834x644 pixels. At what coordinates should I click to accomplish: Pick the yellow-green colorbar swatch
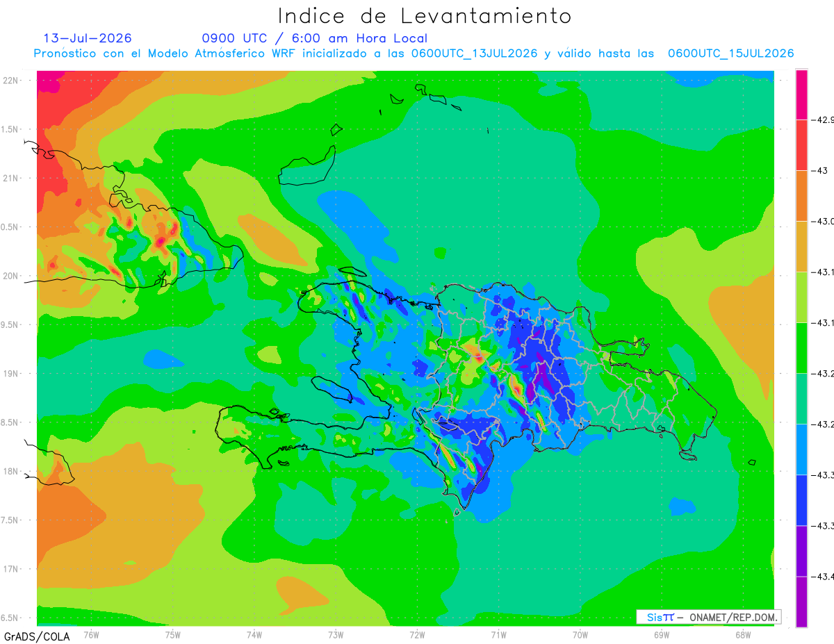point(801,297)
